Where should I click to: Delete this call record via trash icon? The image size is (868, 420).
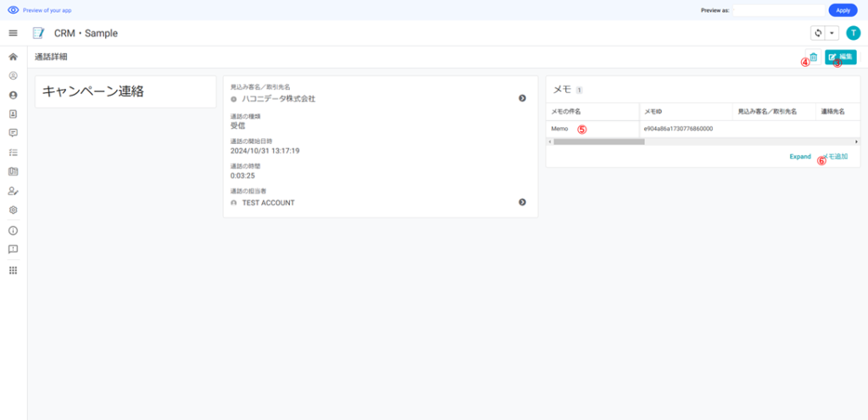[813, 57]
